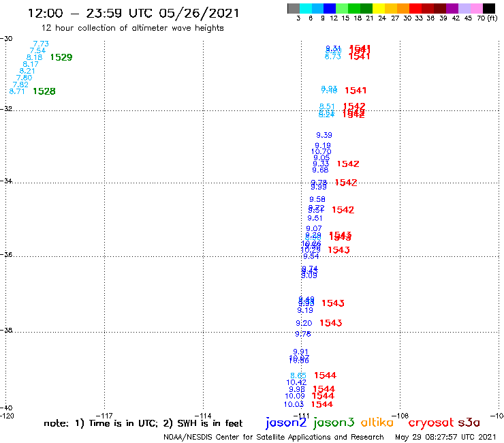This screenshot has height=443, width=504.
Task: Click the 1542 time label beside 9.33
Action: coord(348,164)
